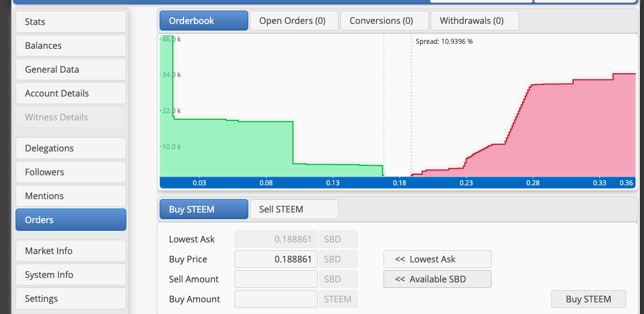Open the Stats section in sidebar
Image resolution: width=644 pixels, height=314 pixels.
point(70,22)
